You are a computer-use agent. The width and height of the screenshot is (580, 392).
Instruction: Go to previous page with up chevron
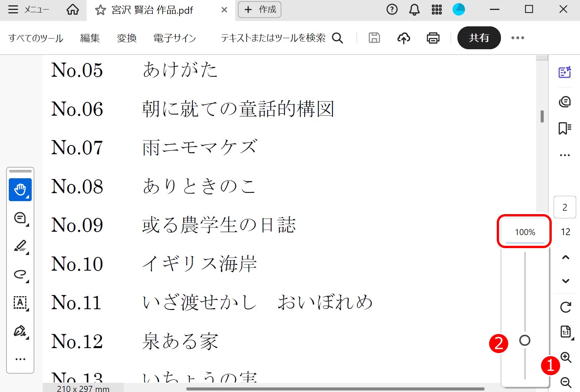pos(565,257)
